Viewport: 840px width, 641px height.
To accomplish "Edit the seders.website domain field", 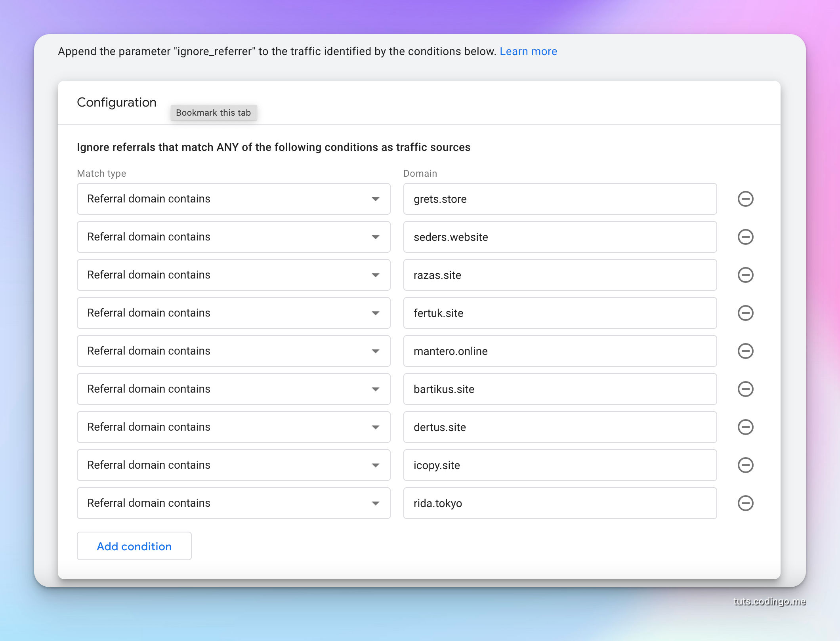I will coord(560,237).
